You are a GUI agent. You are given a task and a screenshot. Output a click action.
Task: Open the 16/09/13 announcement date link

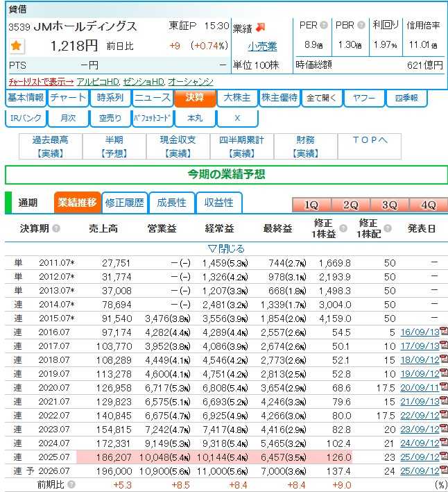point(420,332)
